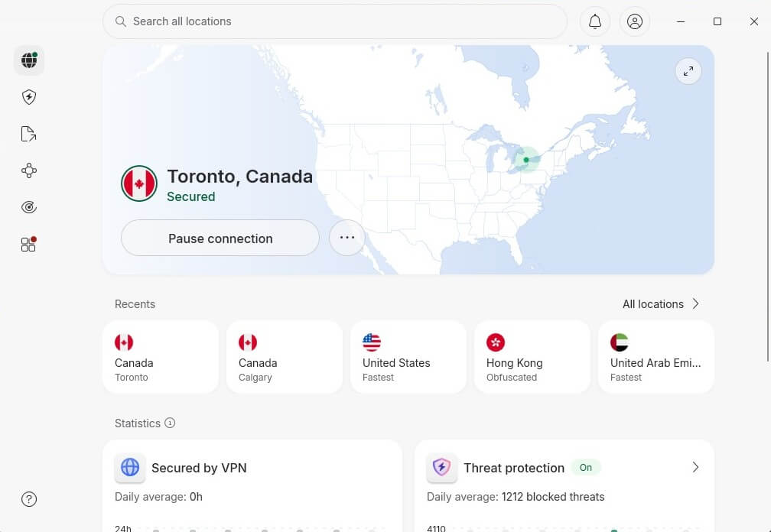771x532 pixels.
Task: Focus the Search all locations field
Action: 335,21
